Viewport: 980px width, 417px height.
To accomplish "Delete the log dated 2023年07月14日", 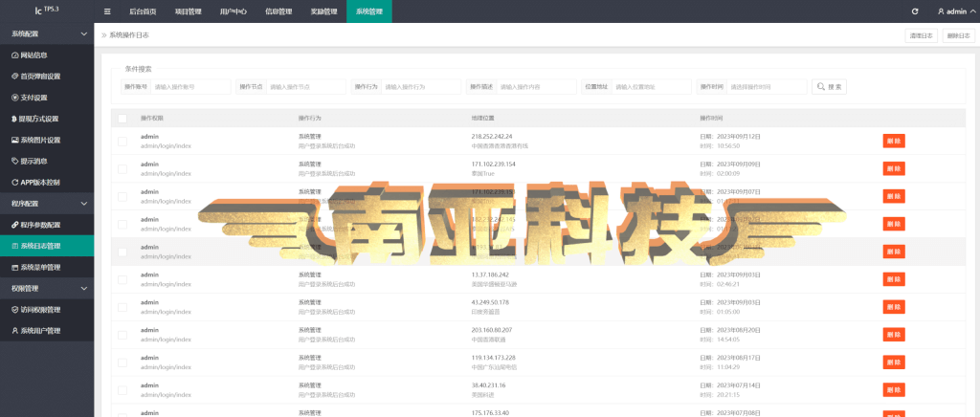I will click(894, 390).
